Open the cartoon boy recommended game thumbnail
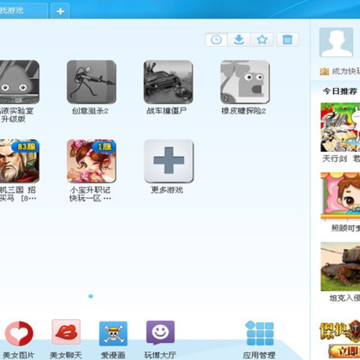Image resolution: width=360 pixels, height=360 pixels. pyautogui.click(x=340, y=196)
